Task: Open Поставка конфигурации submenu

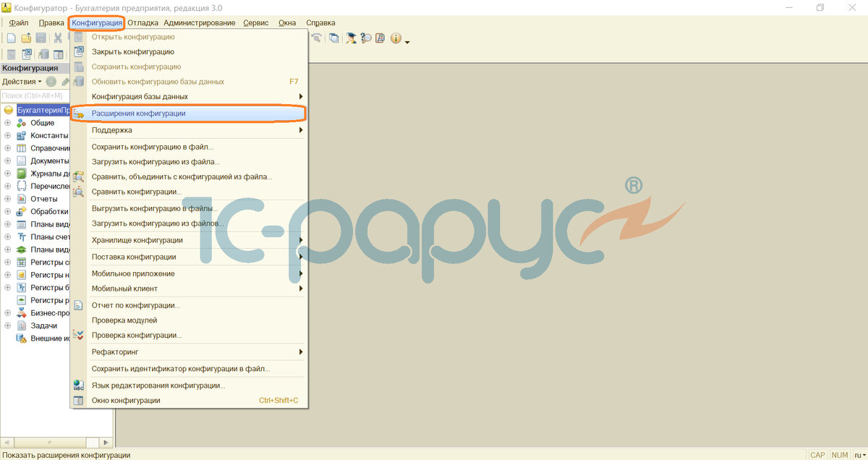Action: [x=189, y=257]
